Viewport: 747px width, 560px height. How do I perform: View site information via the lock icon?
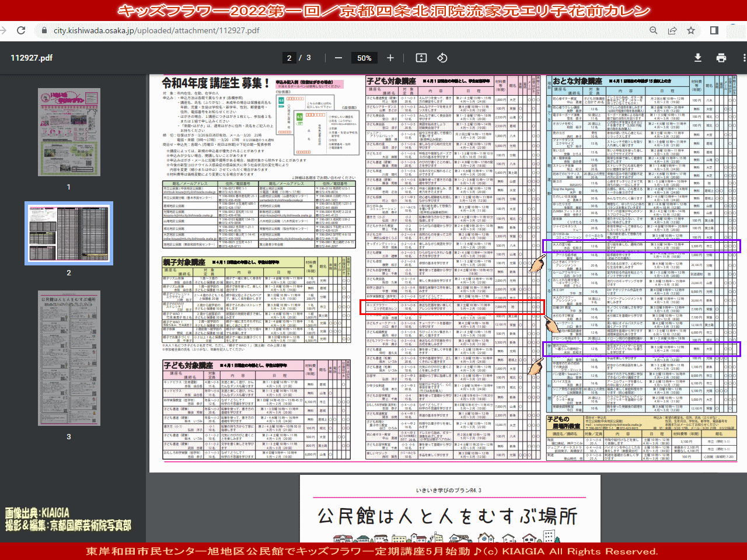coord(44,30)
